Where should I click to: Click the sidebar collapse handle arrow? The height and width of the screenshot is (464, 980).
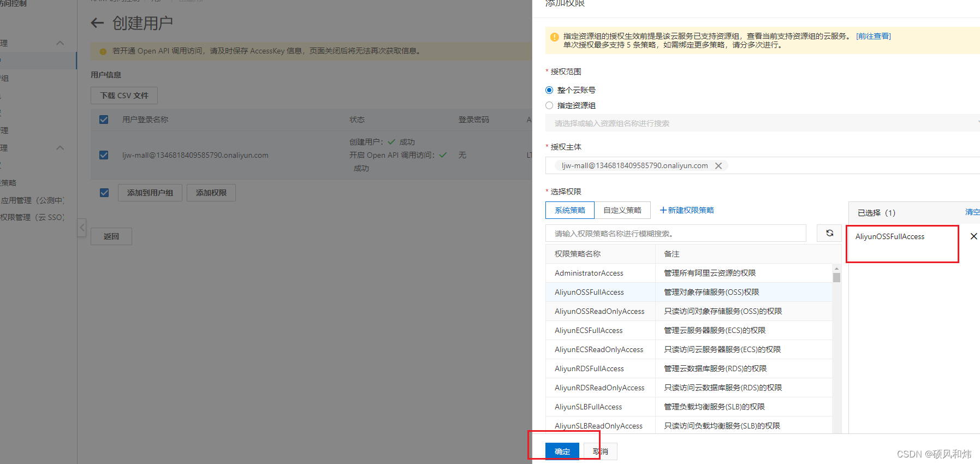82,227
